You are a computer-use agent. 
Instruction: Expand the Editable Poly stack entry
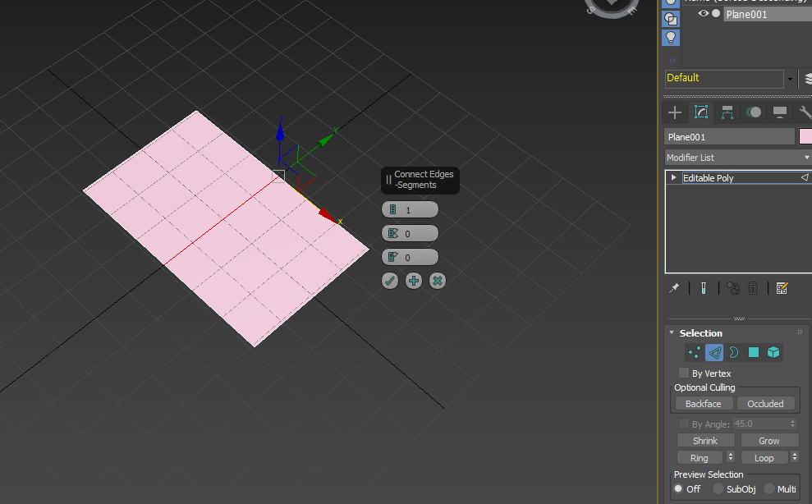[674, 177]
